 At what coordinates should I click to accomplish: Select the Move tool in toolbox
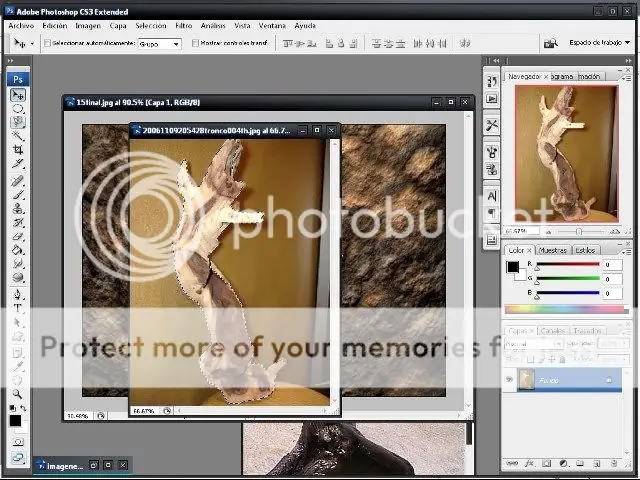click(18, 95)
